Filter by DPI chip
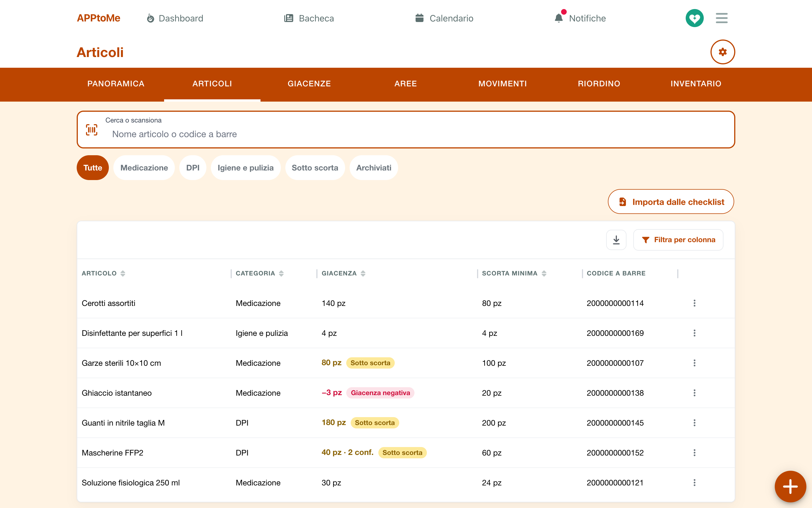Screen dimensions: 812x508 (193, 168)
